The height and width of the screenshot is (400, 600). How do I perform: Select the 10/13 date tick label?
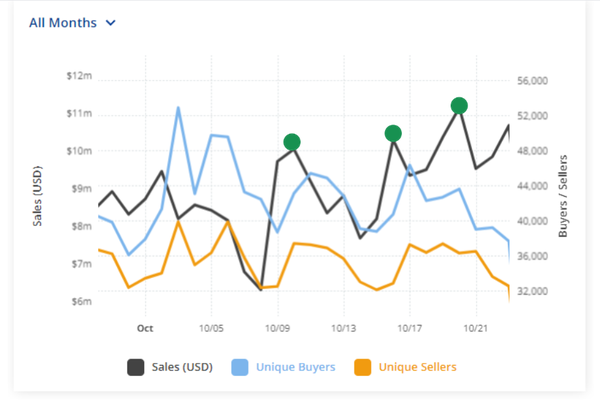(344, 327)
